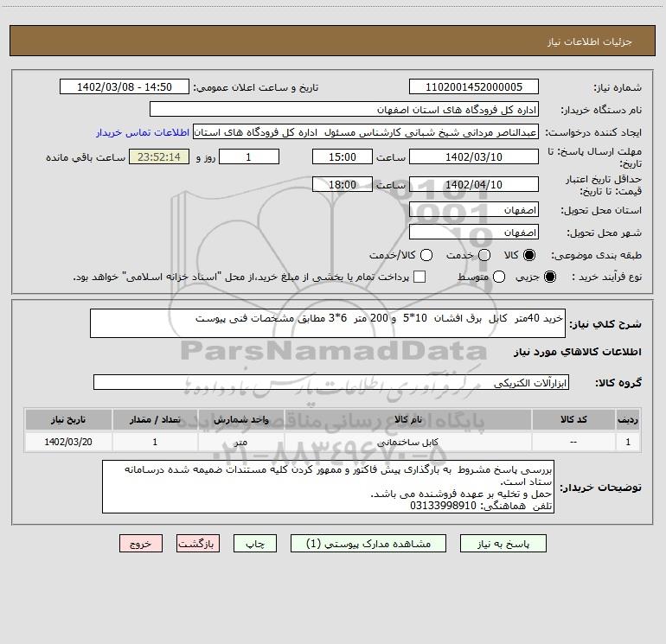This screenshot has height=644, width=666.
Task: Click the واحد شمارش column header
Action: pos(240,419)
